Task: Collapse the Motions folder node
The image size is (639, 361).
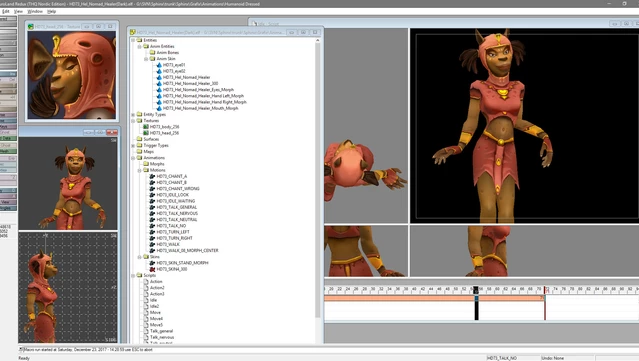Action: [x=139, y=170]
